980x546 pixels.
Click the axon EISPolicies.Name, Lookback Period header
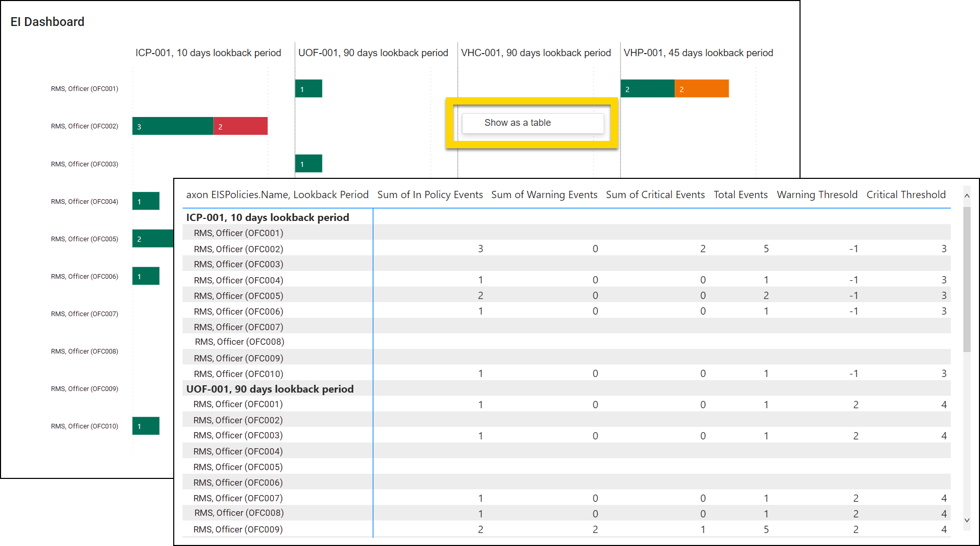click(x=277, y=194)
